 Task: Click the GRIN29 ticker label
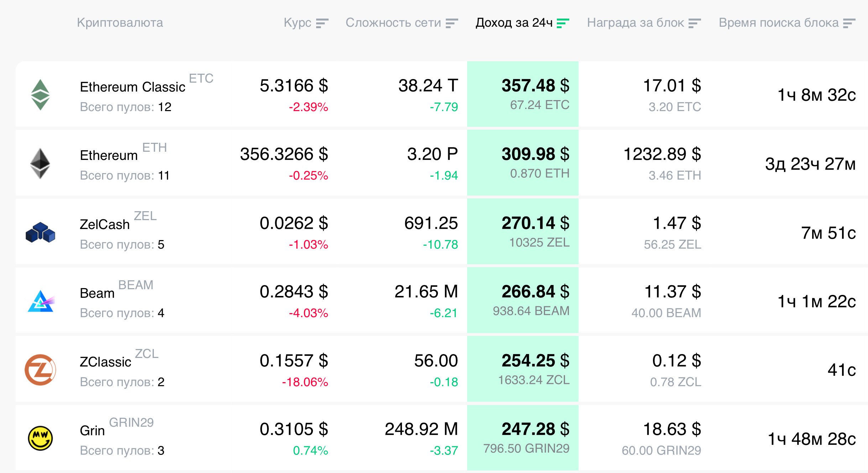click(x=131, y=422)
